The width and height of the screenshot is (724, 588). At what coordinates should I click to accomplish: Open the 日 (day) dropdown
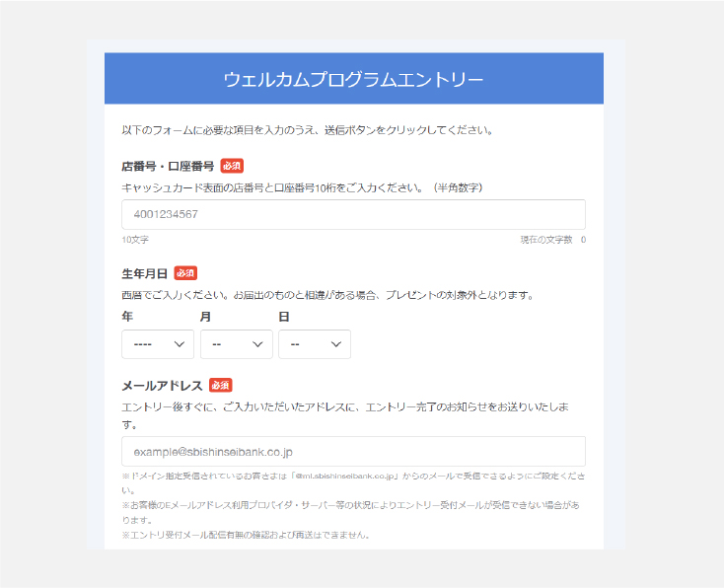(315, 344)
